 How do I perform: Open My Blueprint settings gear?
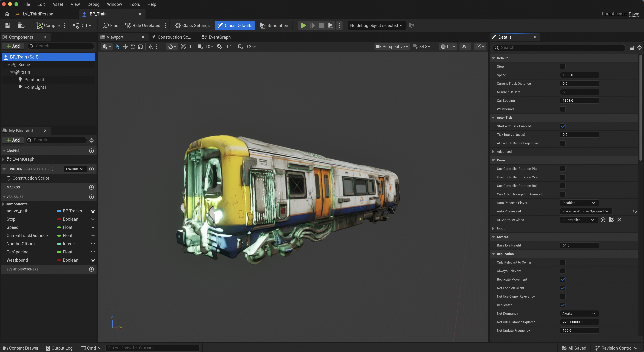(x=91, y=140)
